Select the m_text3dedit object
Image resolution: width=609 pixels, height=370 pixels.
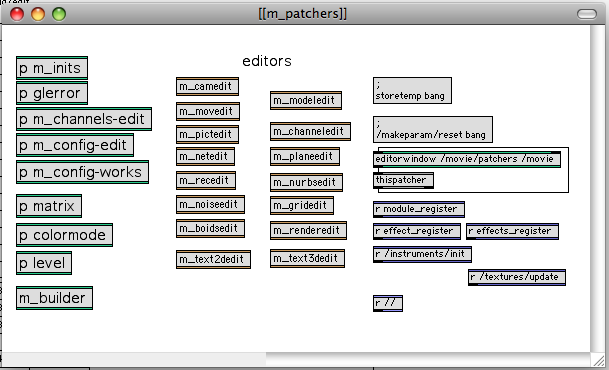point(307,258)
